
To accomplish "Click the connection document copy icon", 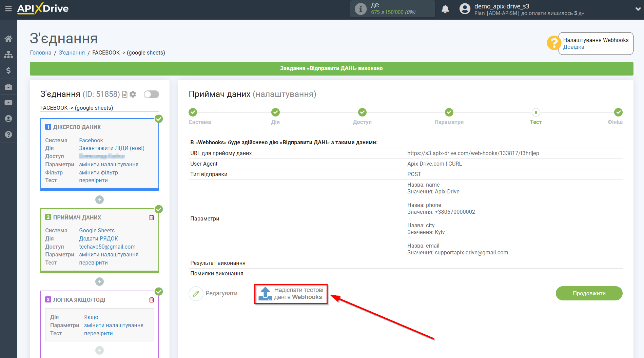I will coord(125,94).
